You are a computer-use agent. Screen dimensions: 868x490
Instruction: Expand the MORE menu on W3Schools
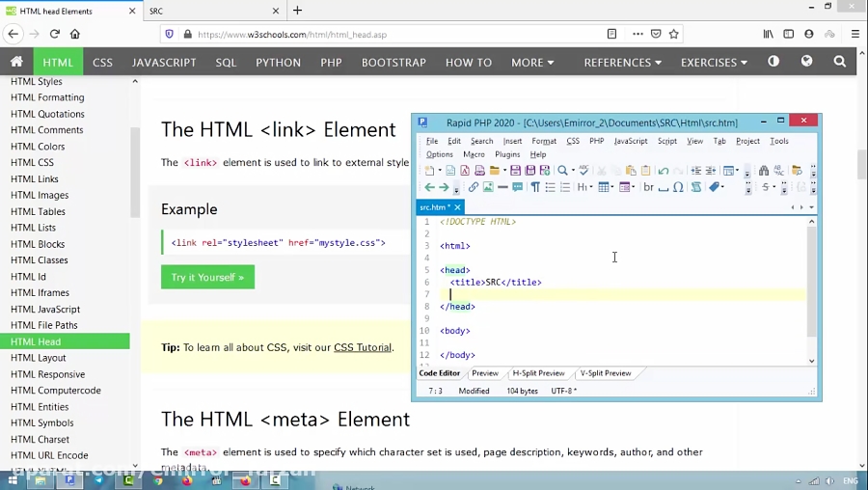pyautogui.click(x=532, y=62)
